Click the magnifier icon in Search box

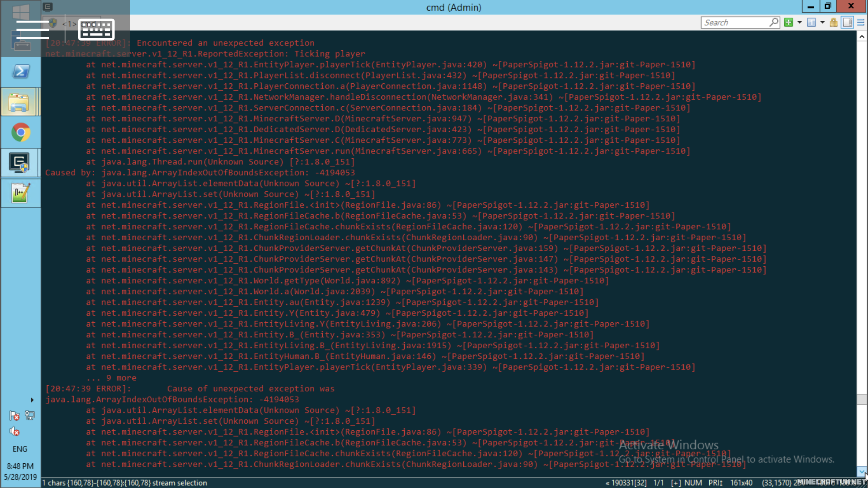(x=774, y=22)
